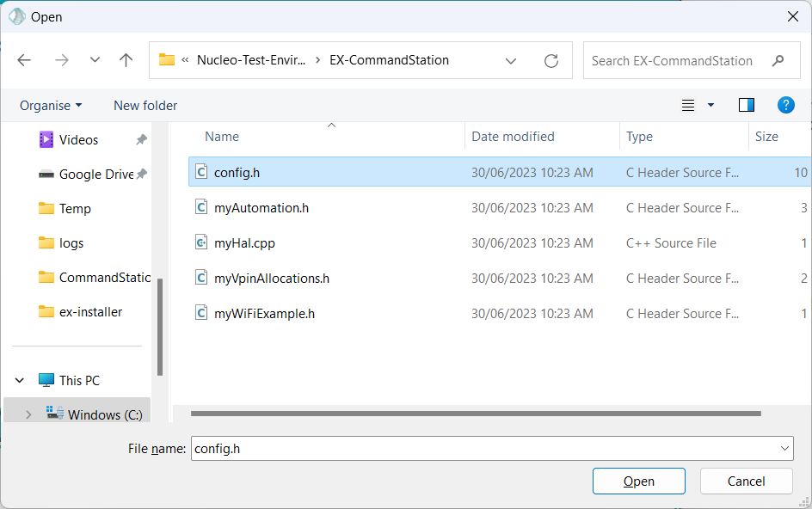Open the Organise menu
Screen dimensions: 812x509
(x=51, y=106)
